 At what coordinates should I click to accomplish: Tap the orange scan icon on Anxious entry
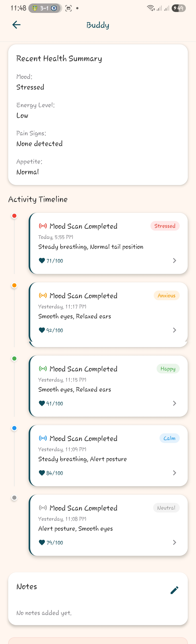[x=43, y=295]
